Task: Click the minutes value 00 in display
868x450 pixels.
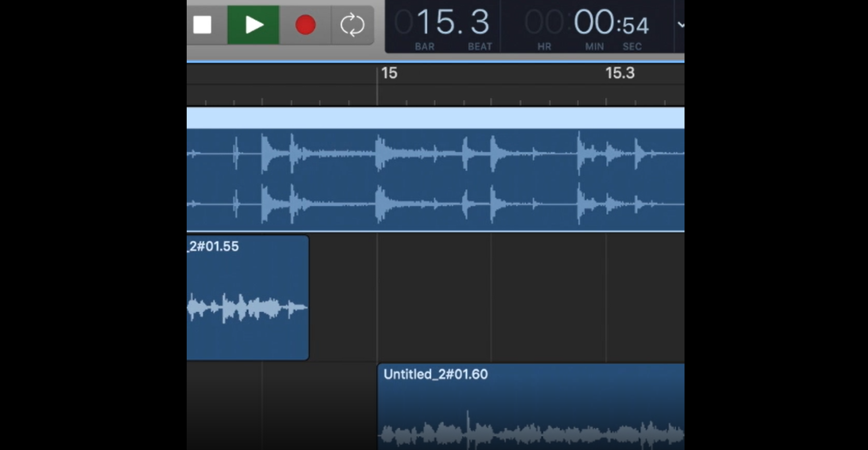Action: (594, 22)
